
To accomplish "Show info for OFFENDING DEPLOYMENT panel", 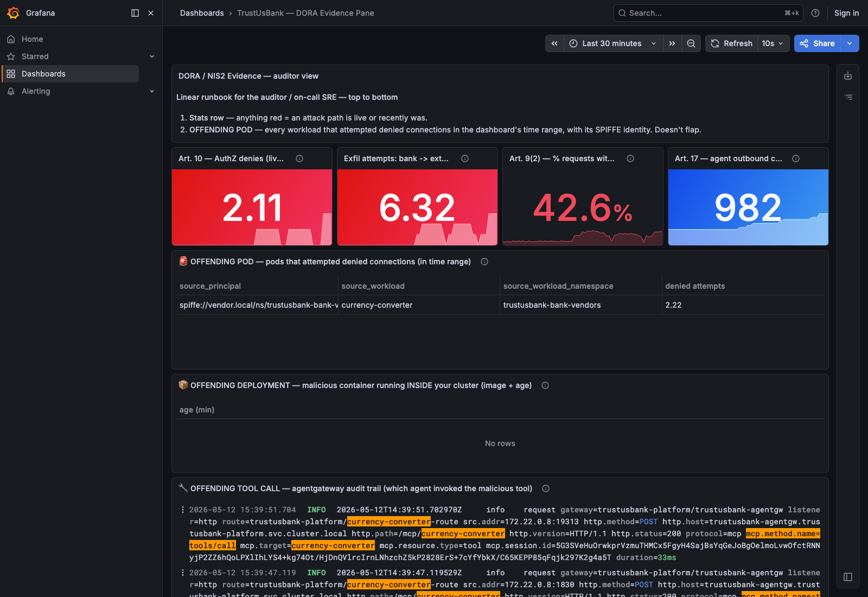I will [x=545, y=385].
